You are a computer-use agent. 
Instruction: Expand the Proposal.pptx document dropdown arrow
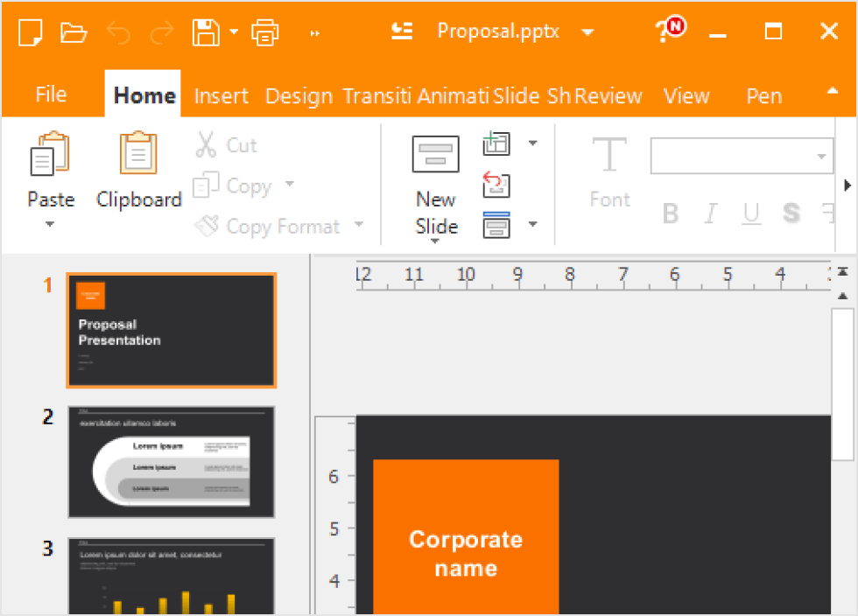587,33
